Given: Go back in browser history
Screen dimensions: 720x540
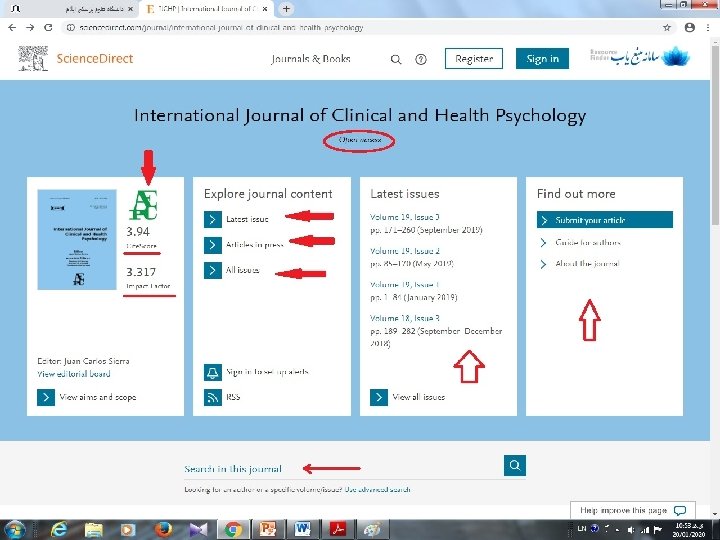Looking at the screenshot, I should (12, 28).
